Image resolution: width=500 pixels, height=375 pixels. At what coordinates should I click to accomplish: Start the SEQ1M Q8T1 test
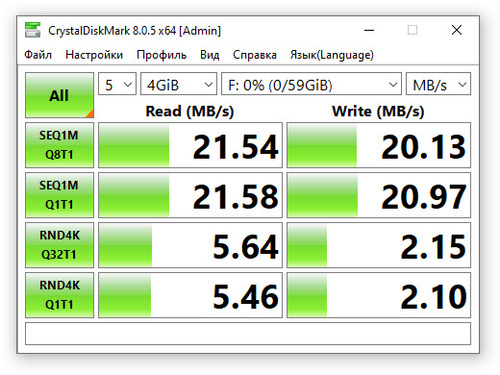pyautogui.click(x=59, y=145)
